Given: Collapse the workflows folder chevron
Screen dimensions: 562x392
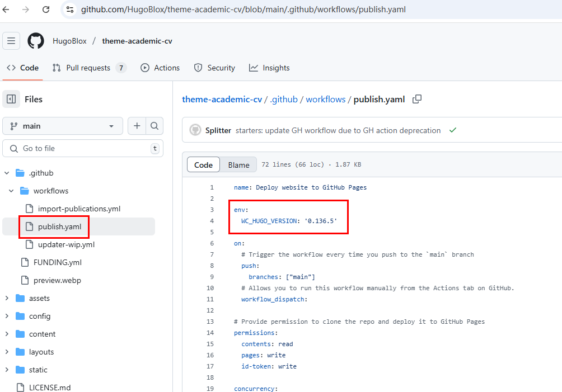Looking at the screenshot, I should pyautogui.click(x=11, y=191).
